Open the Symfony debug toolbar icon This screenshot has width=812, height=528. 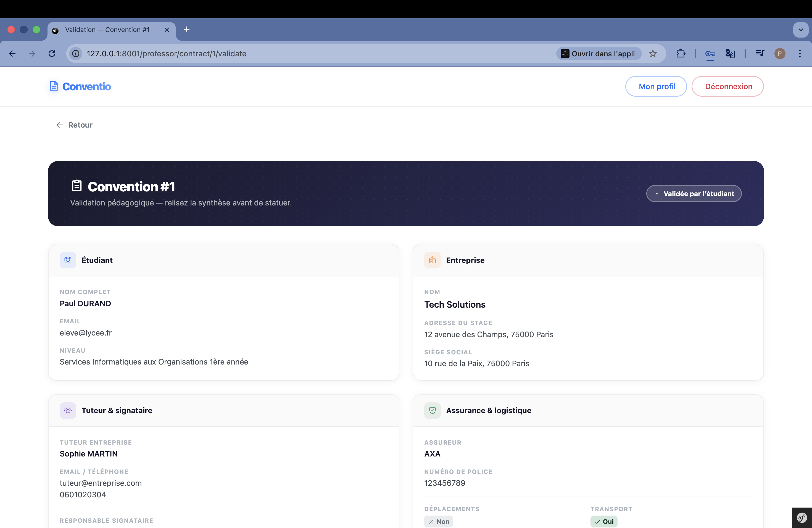[x=802, y=518]
